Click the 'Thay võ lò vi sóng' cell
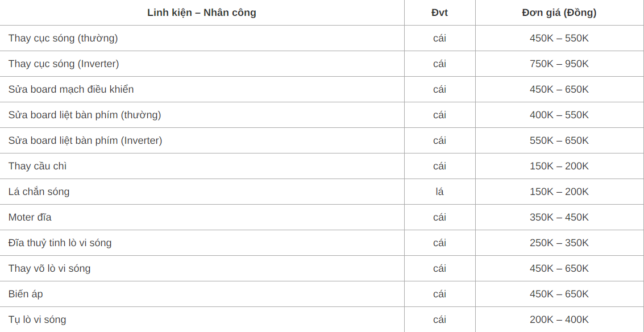Viewport: 644px width, 332px height. (202, 268)
